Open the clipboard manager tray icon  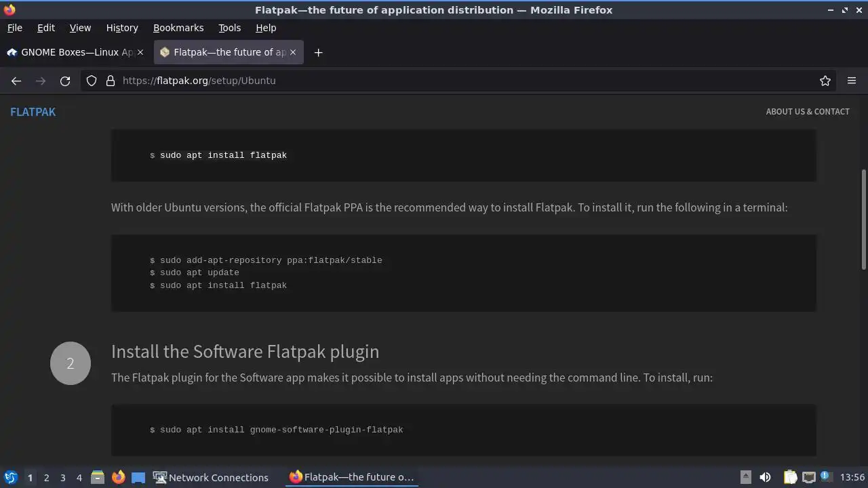790,477
